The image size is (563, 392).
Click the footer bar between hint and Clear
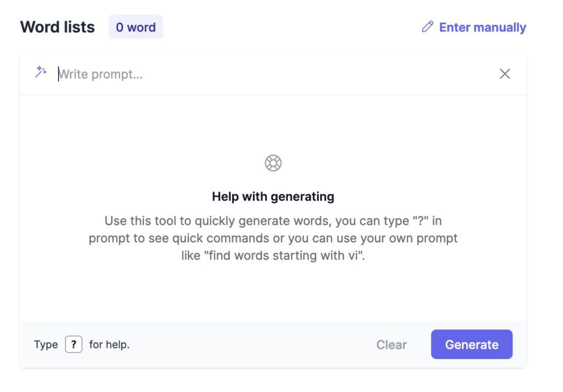pos(247,345)
